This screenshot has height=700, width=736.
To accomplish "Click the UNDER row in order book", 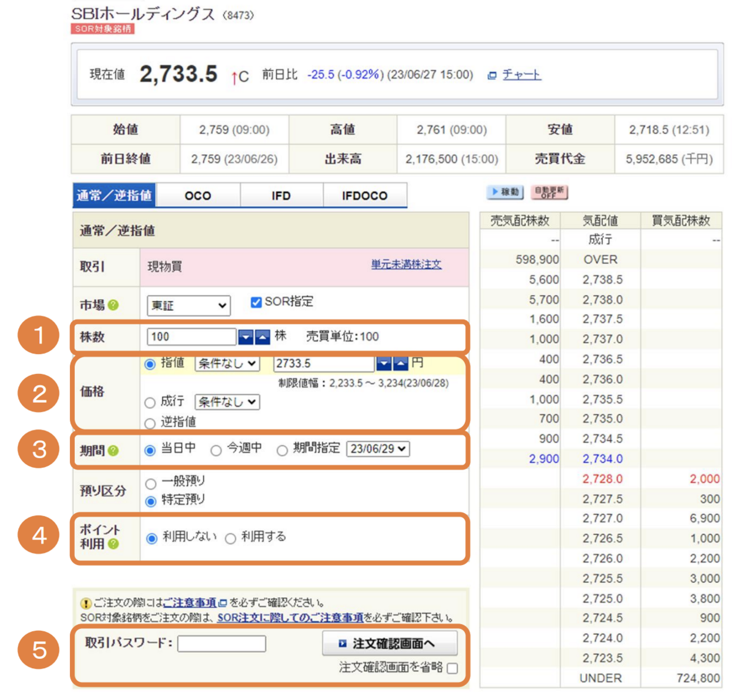I will coord(600,678).
